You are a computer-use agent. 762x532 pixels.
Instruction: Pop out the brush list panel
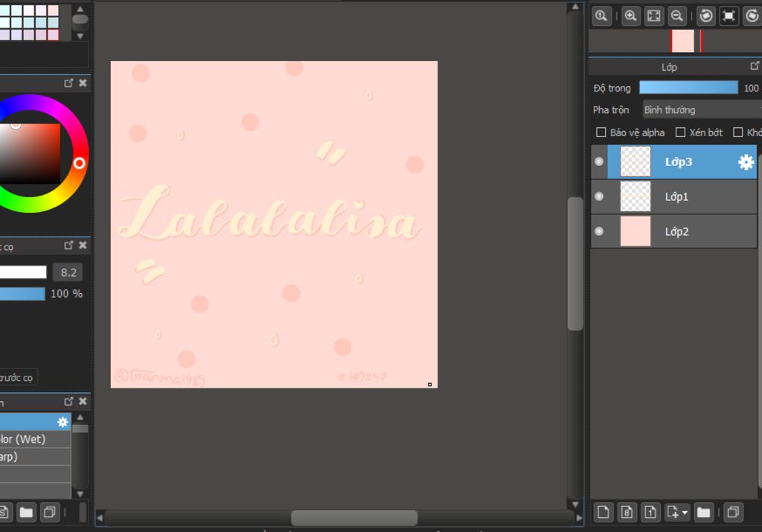coord(68,401)
